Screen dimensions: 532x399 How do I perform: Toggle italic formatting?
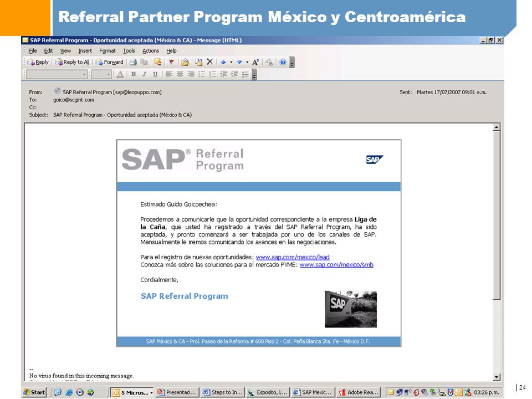point(145,74)
